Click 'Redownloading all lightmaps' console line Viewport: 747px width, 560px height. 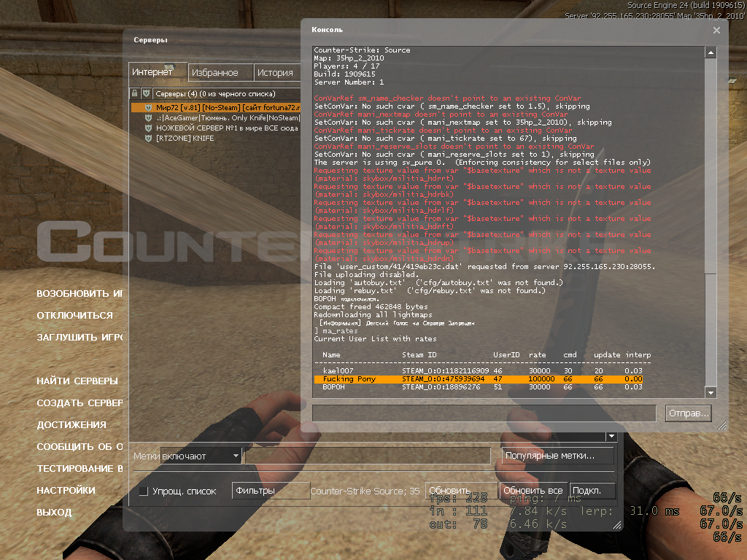tap(373, 315)
